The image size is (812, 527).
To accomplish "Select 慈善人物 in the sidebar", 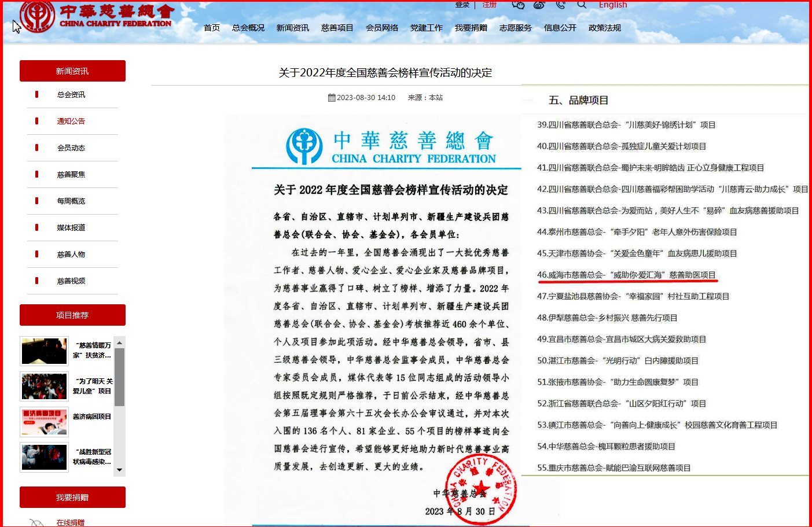I will 71,255.
